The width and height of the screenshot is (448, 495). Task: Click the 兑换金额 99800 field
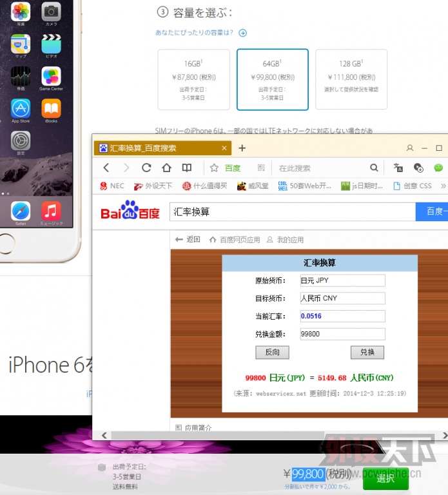(342, 334)
